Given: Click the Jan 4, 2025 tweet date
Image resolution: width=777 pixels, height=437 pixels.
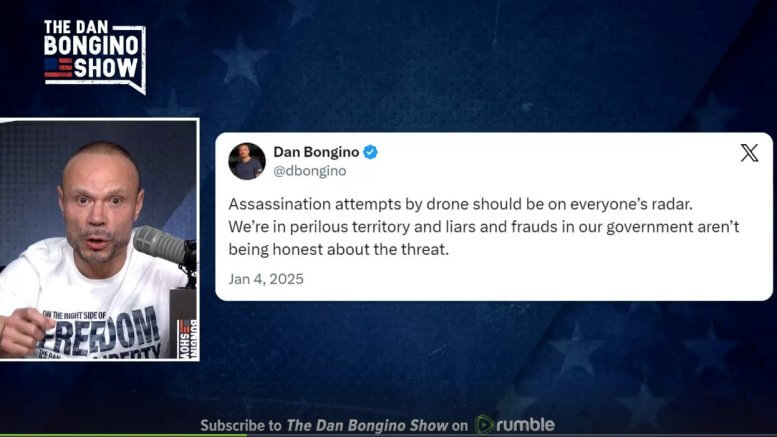Looking at the screenshot, I should [266, 279].
